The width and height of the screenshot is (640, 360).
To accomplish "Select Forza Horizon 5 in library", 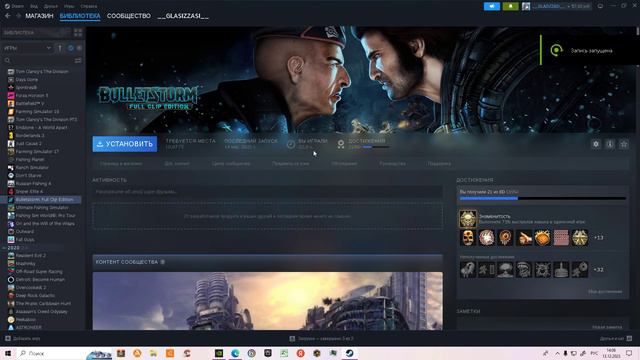I will click(32, 96).
